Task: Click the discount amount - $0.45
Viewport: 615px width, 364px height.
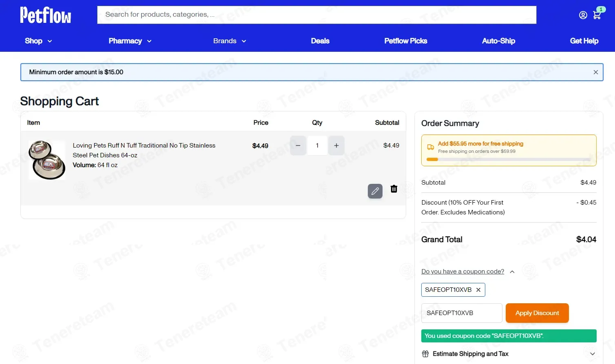Action: point(586,203)
